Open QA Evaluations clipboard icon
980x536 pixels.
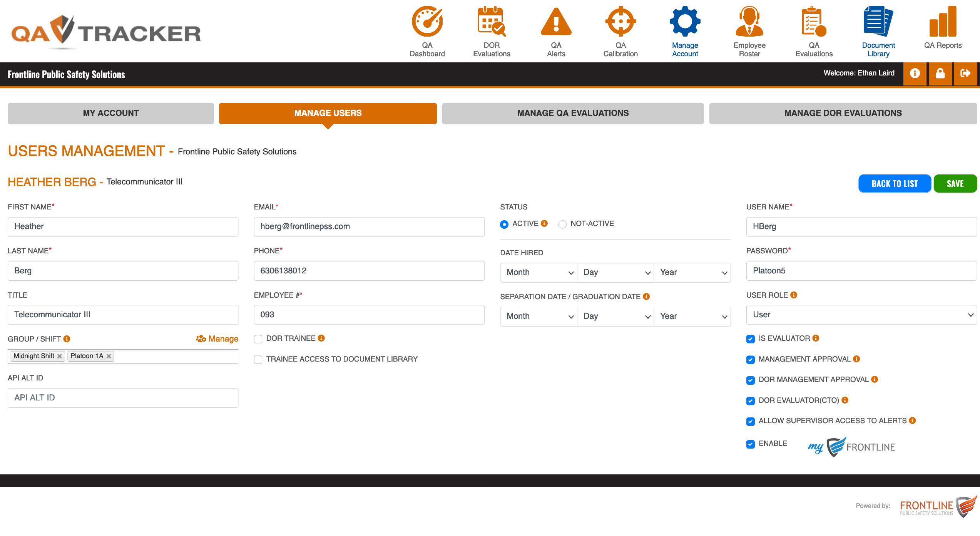point(814,21)
